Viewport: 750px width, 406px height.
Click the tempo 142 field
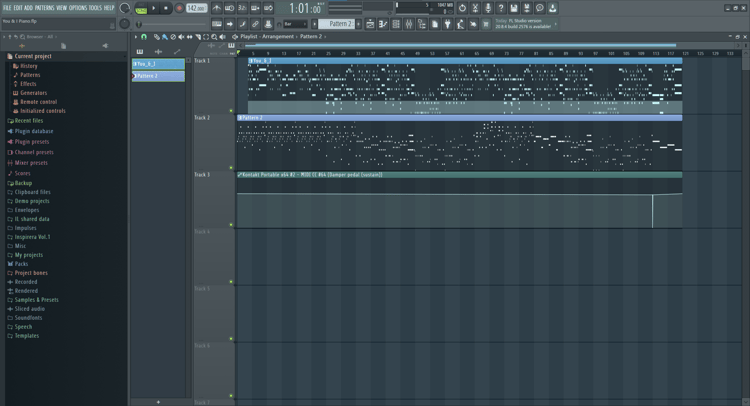click(196, 8)
